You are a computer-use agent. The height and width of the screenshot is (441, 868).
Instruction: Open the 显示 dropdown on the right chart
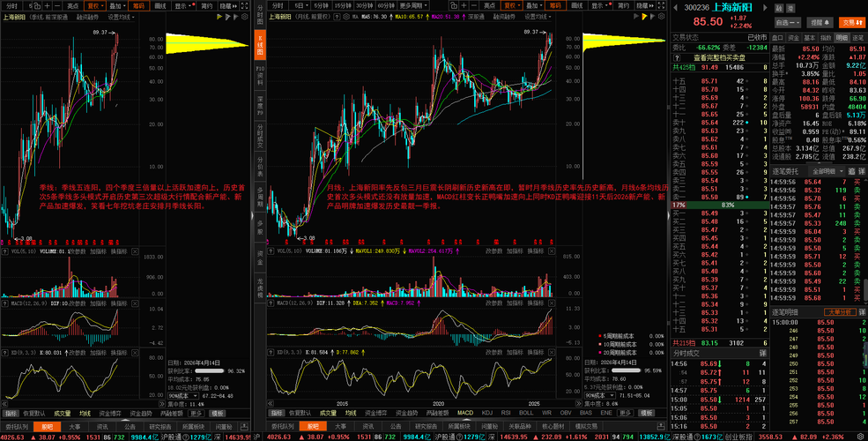(600, 5)
